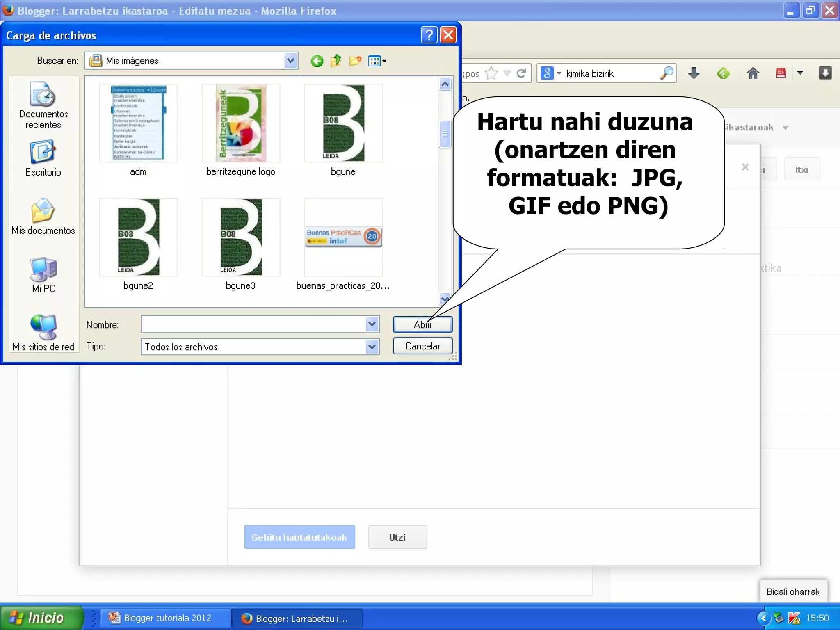Open Mis documentos in places bar
Image resolution: width=840 pixels, height=630 pixels.
[x=43, y=216]
